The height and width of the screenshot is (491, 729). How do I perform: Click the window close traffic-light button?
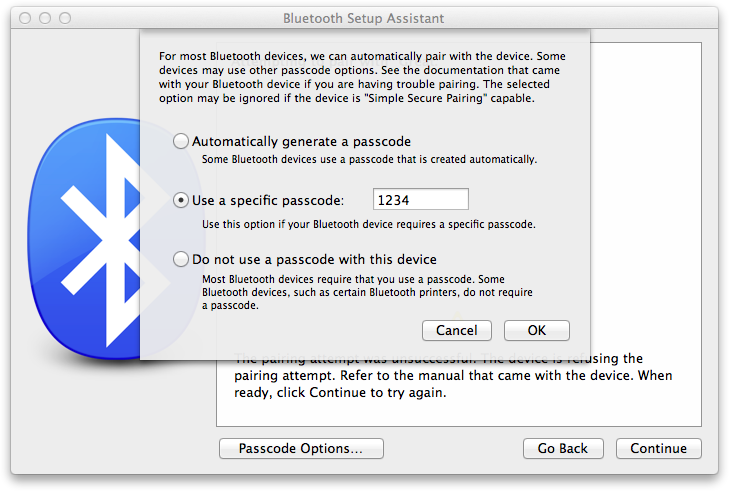coord(25,18)
